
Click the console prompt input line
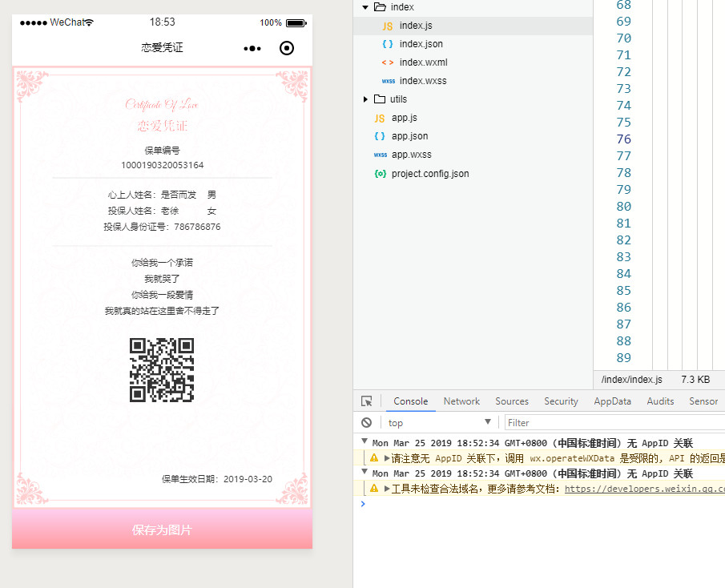pos(541,504)
